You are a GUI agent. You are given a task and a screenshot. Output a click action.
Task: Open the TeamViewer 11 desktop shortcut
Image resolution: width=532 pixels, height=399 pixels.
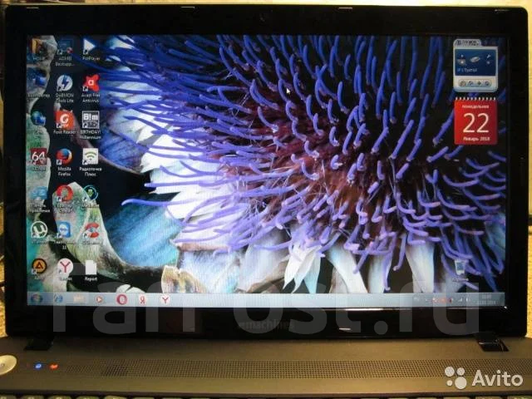click(x=64, y=234)
